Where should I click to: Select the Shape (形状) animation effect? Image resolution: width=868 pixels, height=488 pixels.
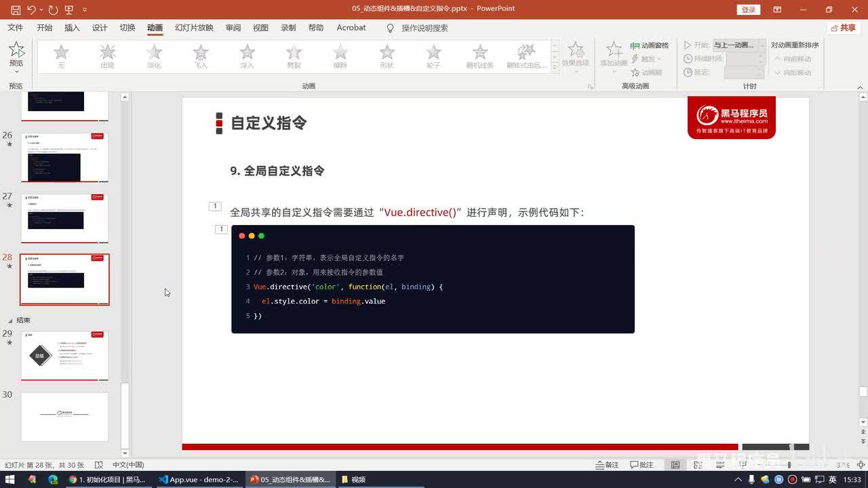(387, 56)
